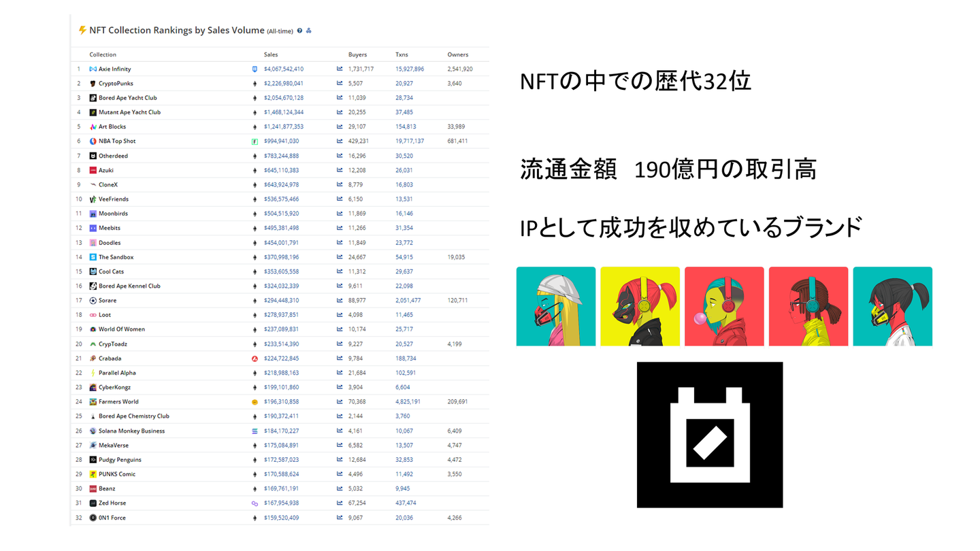Click the Axie Infinity collection logo icon

[x=93, y=69]
